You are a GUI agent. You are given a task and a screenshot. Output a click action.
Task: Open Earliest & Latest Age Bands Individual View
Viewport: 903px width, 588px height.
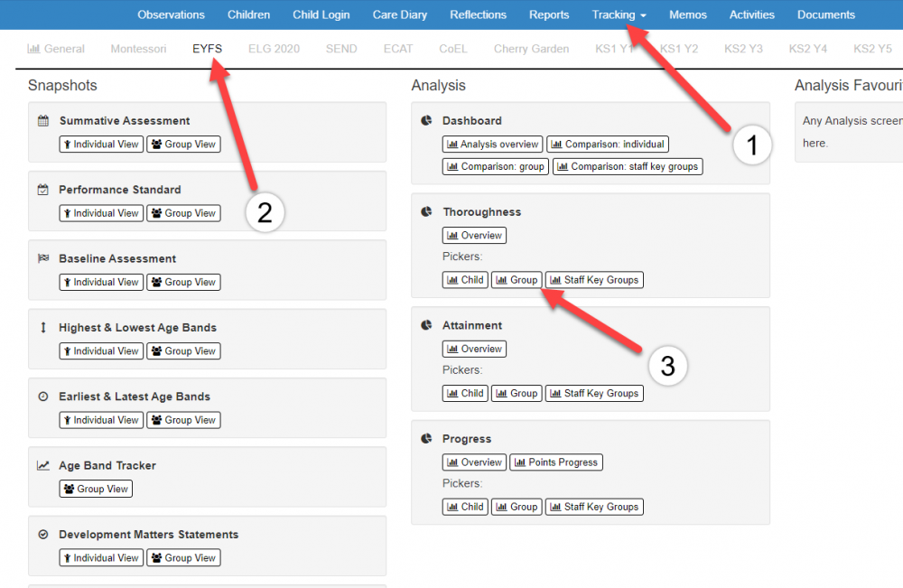(x=101, y=420)
